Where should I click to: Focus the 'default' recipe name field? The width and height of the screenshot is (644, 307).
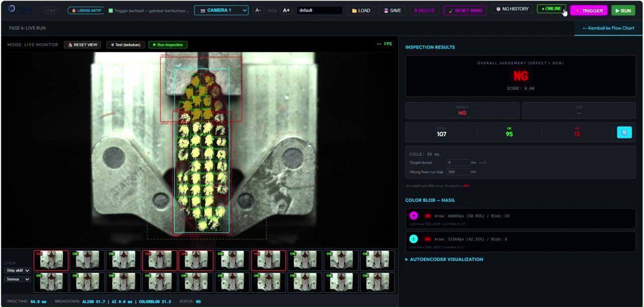(319, 10)
